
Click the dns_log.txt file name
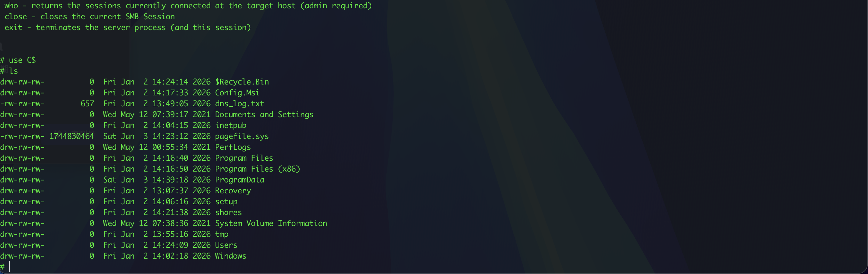pos(239,104)
